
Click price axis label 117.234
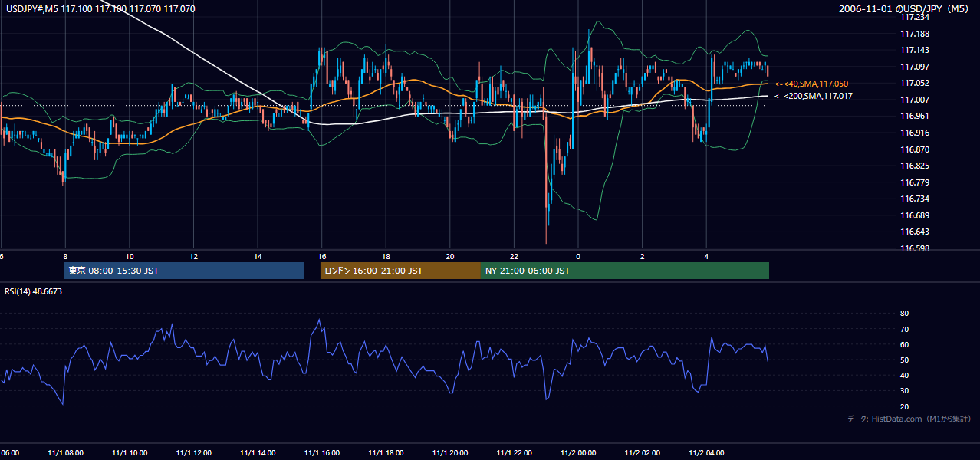pos(915,17)
